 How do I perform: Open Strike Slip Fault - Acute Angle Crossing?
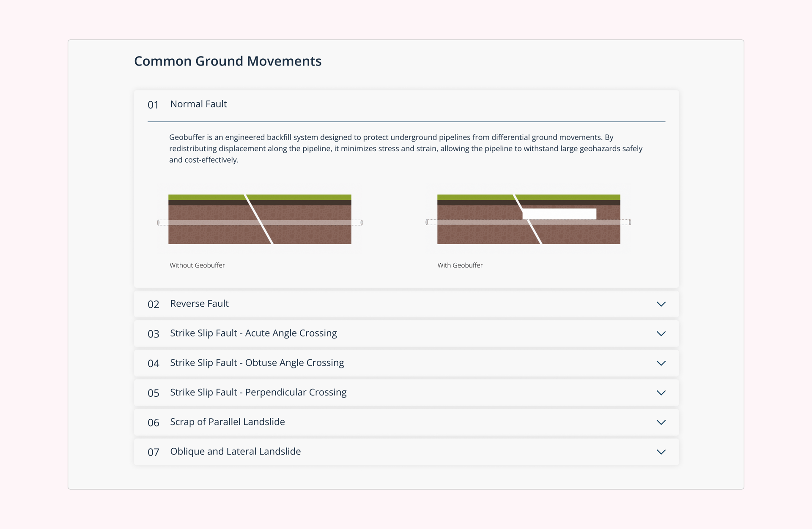click(253, 333)
